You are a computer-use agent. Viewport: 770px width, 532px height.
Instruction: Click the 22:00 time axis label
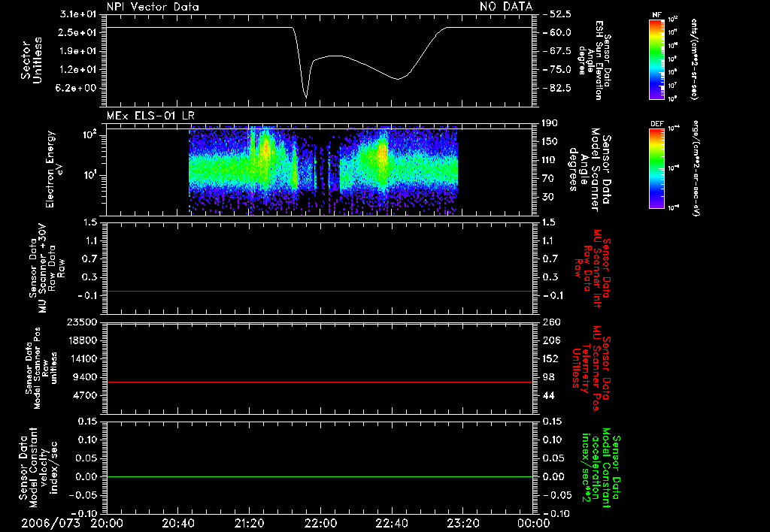point(320,523)
